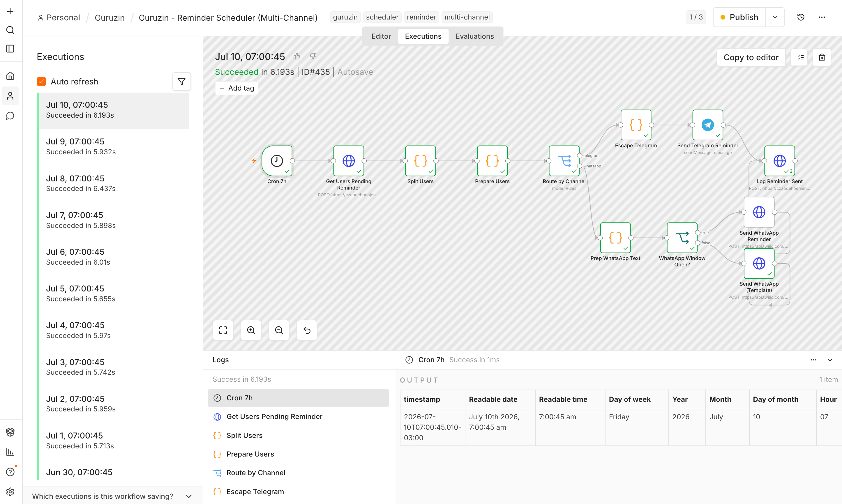Image resolution: width=842 pixels, height=504 pixels.
Task: Click the executions filter funnel icon
Action: pos(181,82)
